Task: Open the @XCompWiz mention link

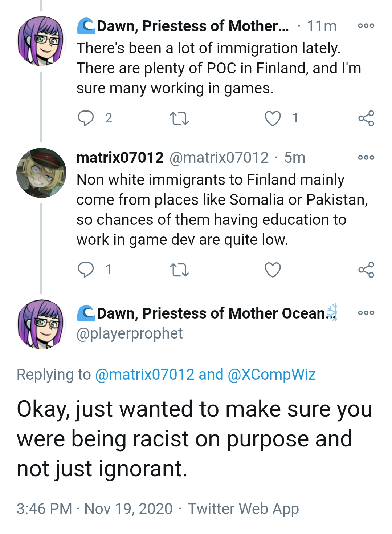Action: (271, 375)
